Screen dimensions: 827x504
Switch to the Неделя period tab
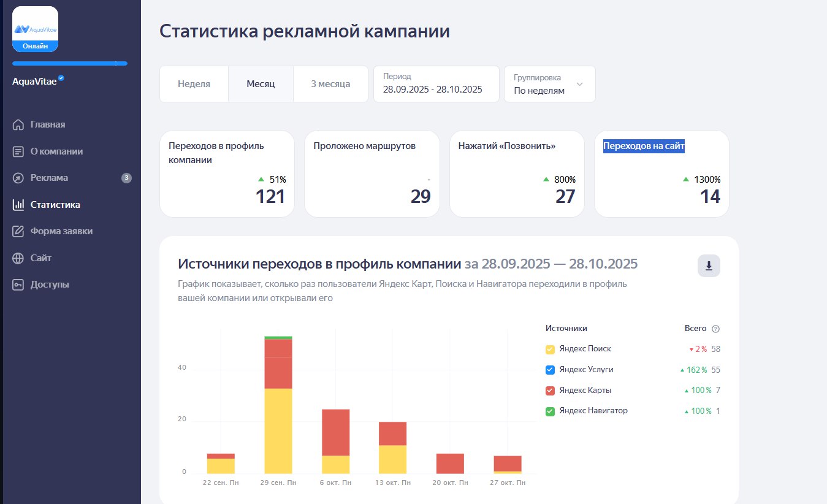click(194, 84)
